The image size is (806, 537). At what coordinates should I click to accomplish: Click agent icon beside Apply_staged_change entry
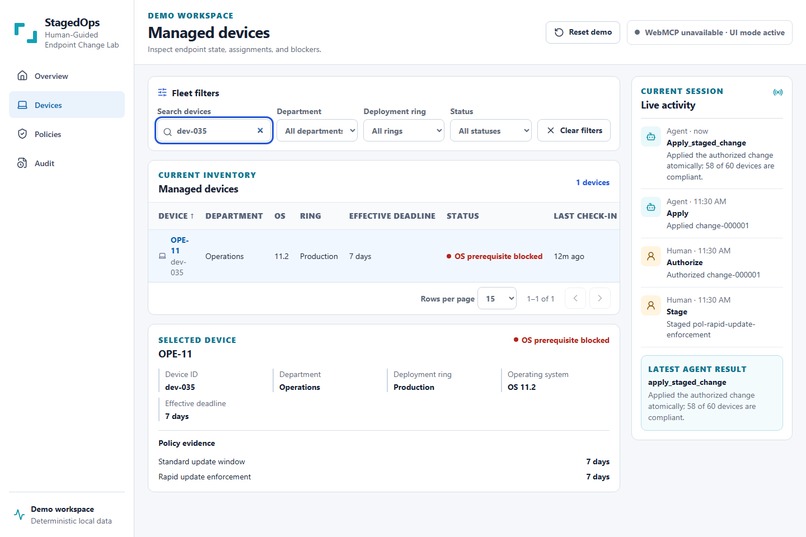click(x=651, y=137)
